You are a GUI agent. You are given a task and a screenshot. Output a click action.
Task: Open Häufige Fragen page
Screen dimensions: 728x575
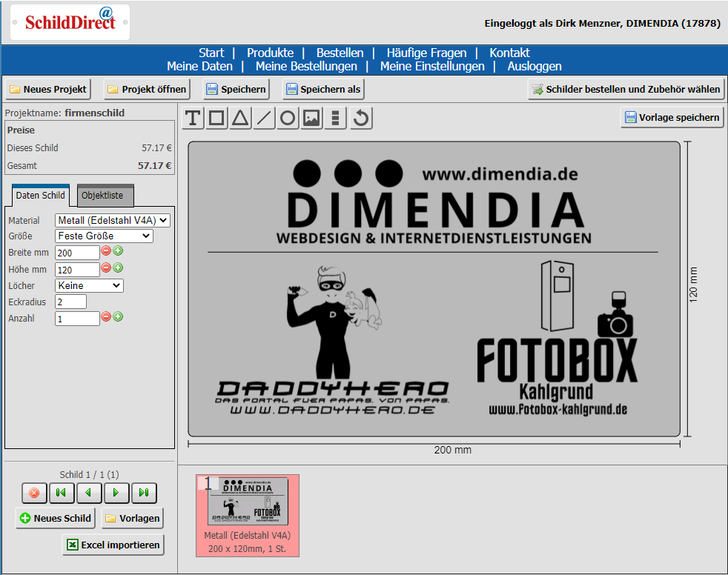pos(427,53)
